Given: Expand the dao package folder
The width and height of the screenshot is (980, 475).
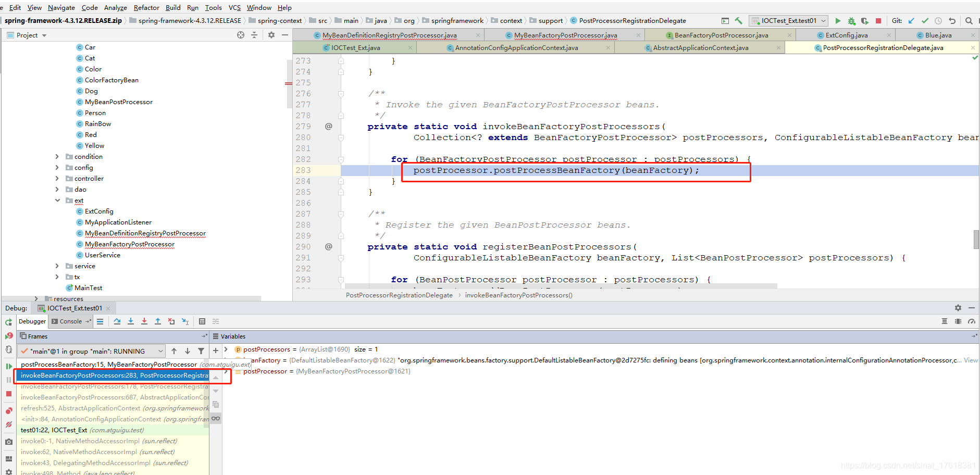Looking at the screenshot, I should (57, 190).
